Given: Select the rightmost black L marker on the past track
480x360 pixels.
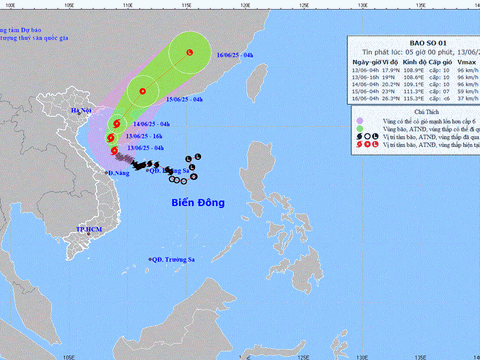Looking at the screenshot, I should (x=198, y=156).
